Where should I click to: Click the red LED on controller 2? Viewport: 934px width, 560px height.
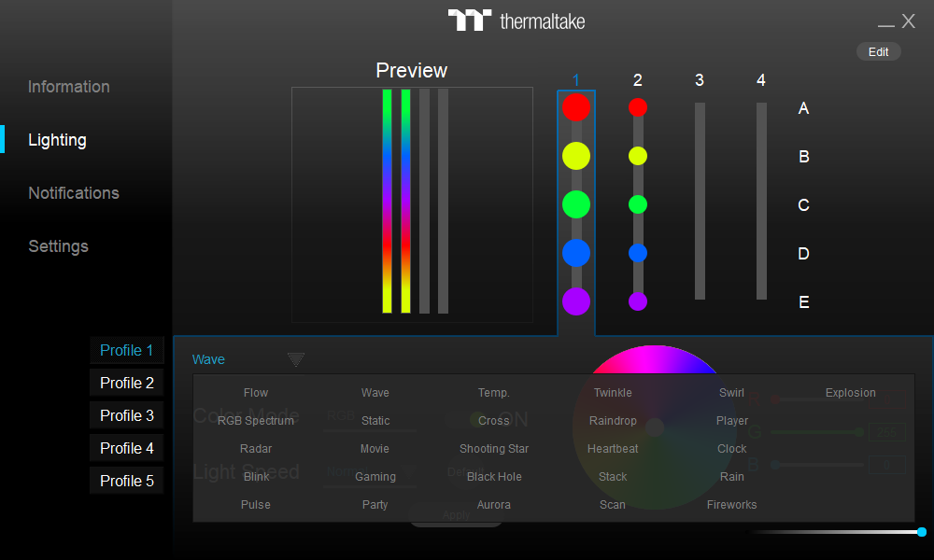pos(637,107)
